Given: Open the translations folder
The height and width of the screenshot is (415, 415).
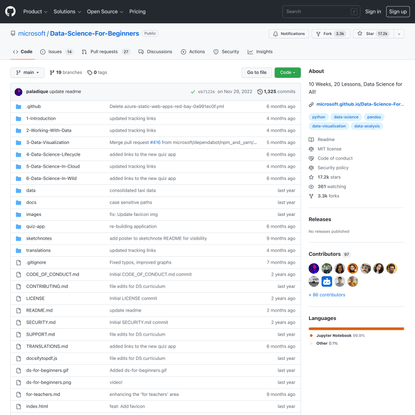Looking at the screenshot, I should (38, 250).
